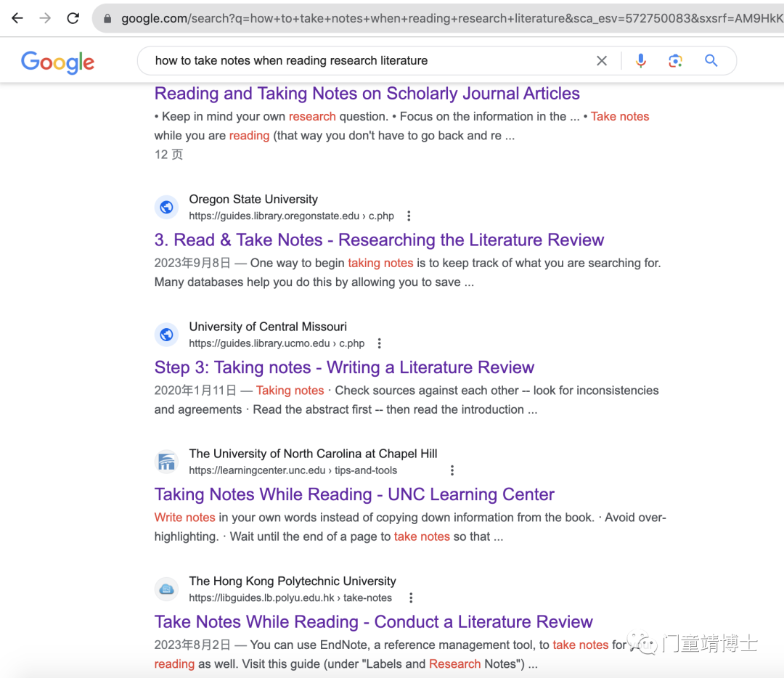
Task: Open more options for Central Missouri result
Action: 380,343
